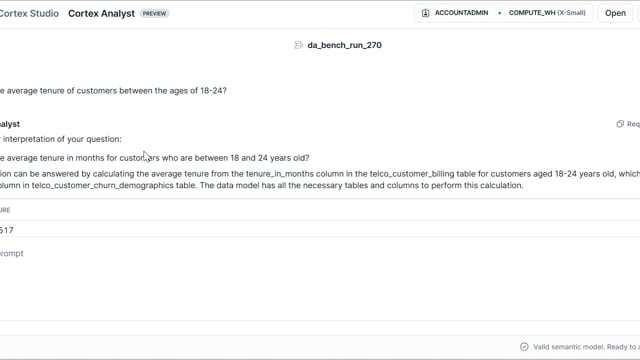Click the result table column header
The height and width of the screenshot is (360, 640).
5,210
